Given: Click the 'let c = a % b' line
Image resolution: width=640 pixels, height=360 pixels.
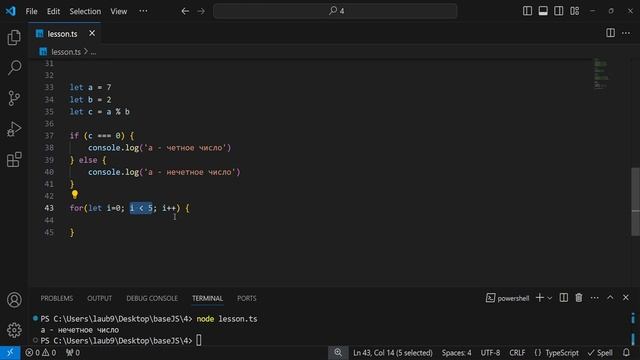Looking at the screenshot, I should pyautogui.click(x=100, y=111).
